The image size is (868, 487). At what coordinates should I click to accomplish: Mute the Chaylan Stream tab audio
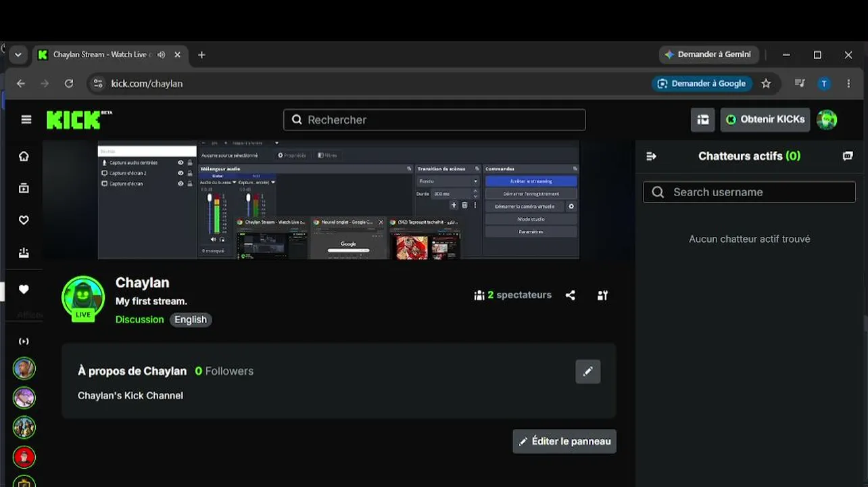pyautogui.click(x=161, y=55)
